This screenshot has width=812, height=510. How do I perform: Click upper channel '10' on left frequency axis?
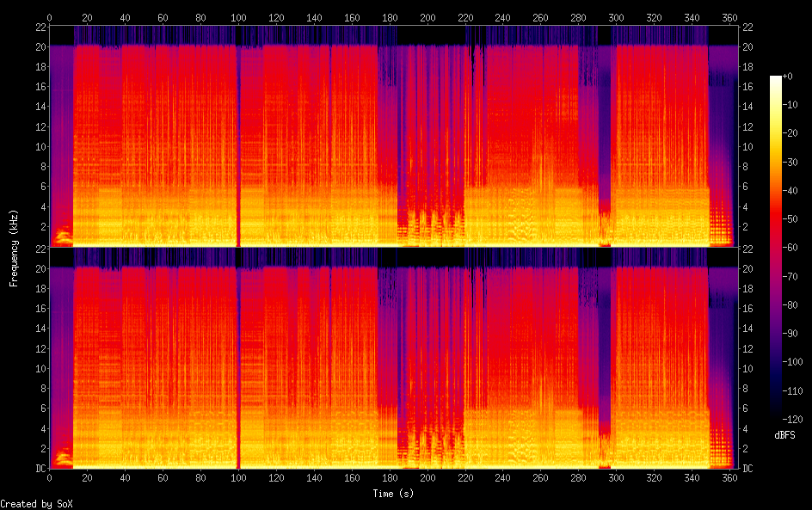click(40, 146)
